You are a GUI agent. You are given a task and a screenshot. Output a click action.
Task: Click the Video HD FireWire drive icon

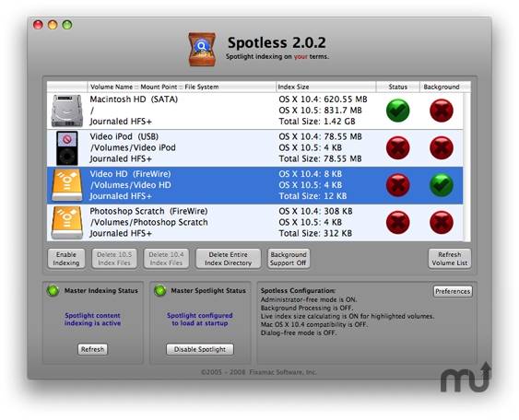click(x=67, y=185)
